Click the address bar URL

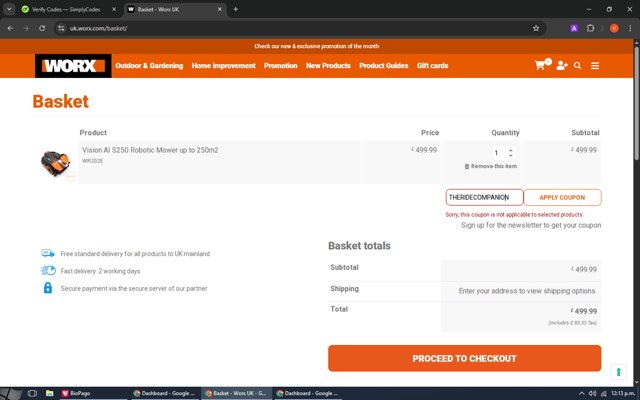tap(98, 28)
